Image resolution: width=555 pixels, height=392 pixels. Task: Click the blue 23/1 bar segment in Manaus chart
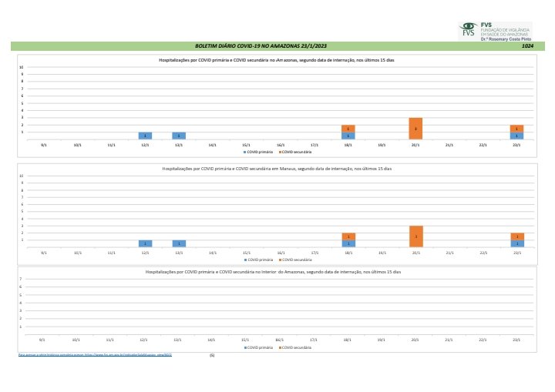[516, 243]
